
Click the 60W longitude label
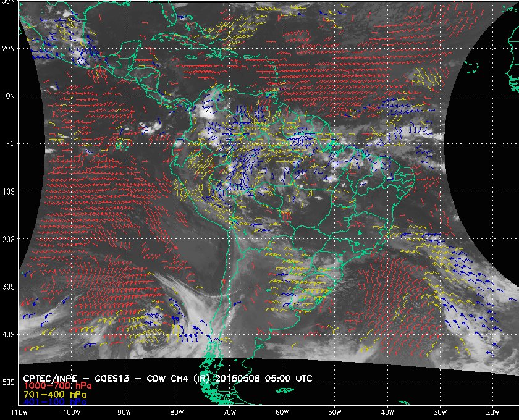tap(282, 413)
